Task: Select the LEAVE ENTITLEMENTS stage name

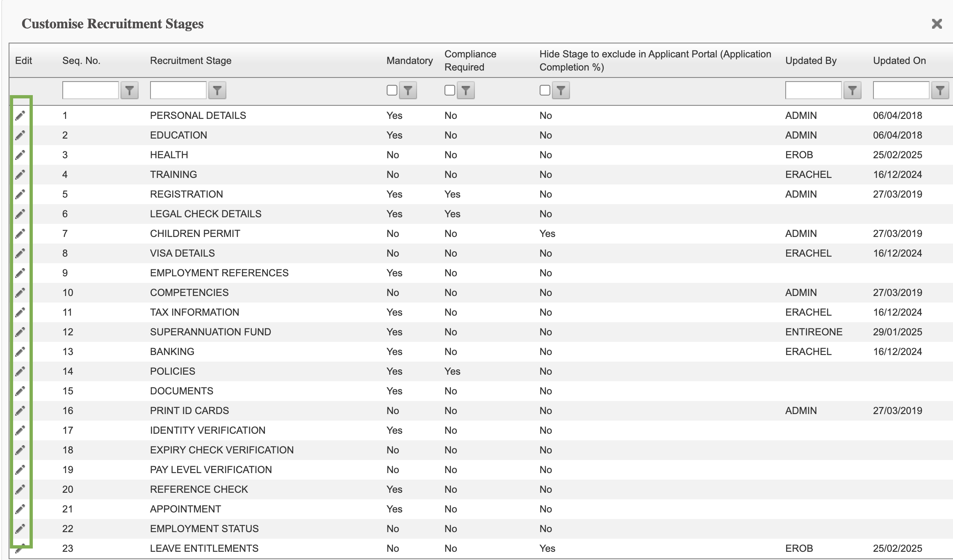Action: coord(204,549)
